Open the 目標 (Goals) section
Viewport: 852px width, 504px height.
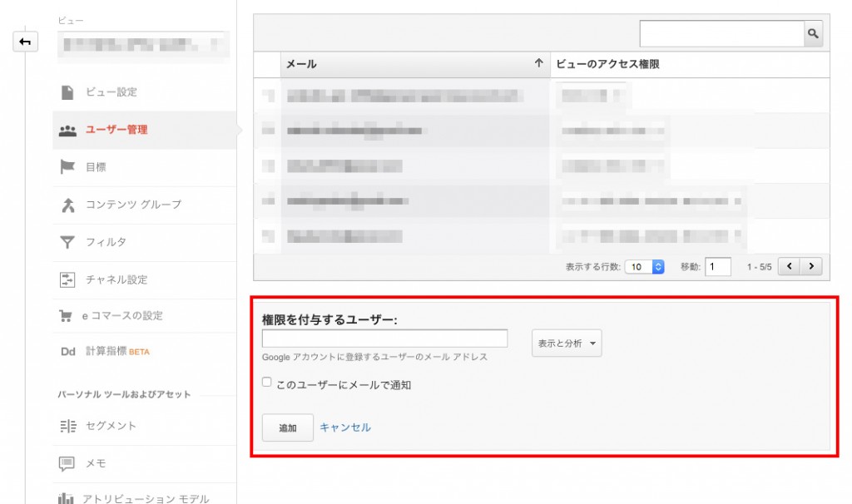pyautogui.click(x=104, y=166)
